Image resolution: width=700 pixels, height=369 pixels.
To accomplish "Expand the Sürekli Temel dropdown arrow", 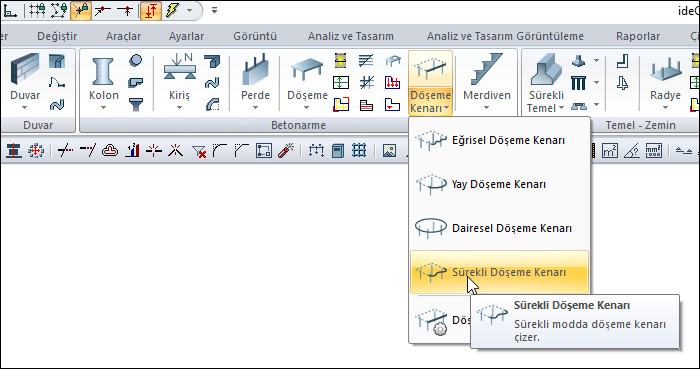I will coord(561,108).
